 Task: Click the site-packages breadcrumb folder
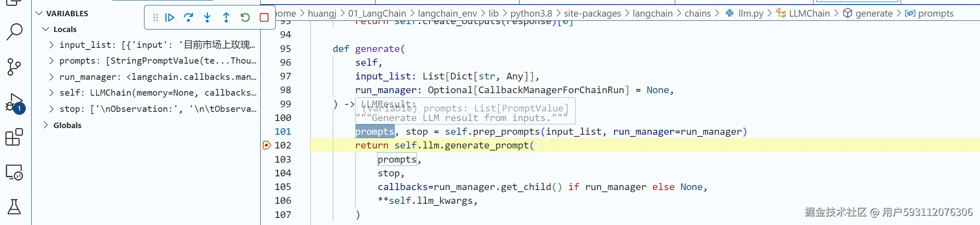coord(592,13)
